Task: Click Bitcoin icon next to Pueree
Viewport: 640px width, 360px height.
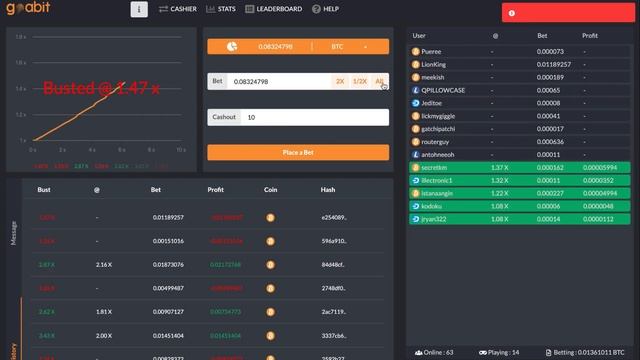Action: (x=416, y=51)
